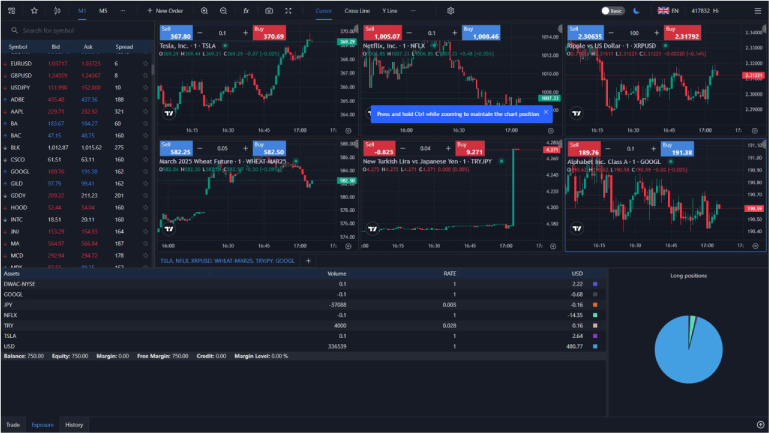Favorite HOOD with its star
This screenshot has width=769, height=433.
(x=145, y=207)
